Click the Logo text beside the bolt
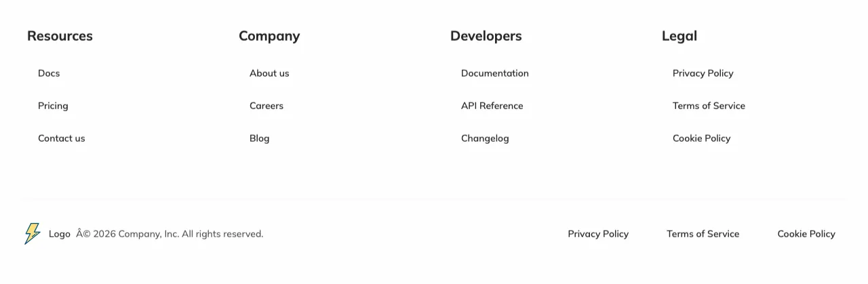Image resolution: width=868 pixels, height=284 pixels. click(x=60, y=234)
